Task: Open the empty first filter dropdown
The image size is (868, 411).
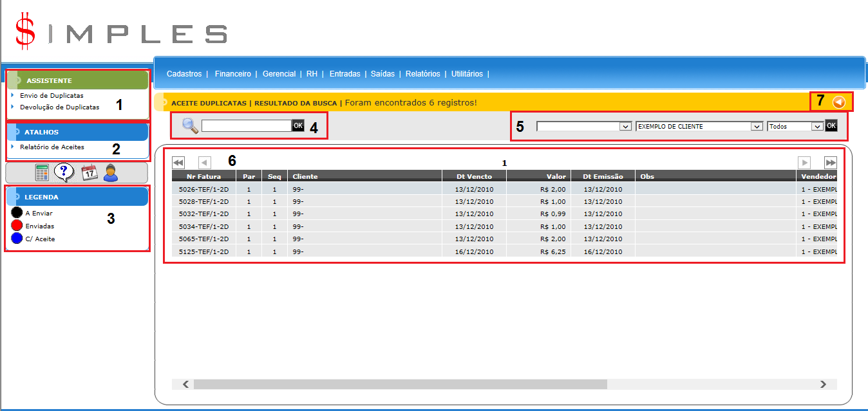Action: point(583,127)
